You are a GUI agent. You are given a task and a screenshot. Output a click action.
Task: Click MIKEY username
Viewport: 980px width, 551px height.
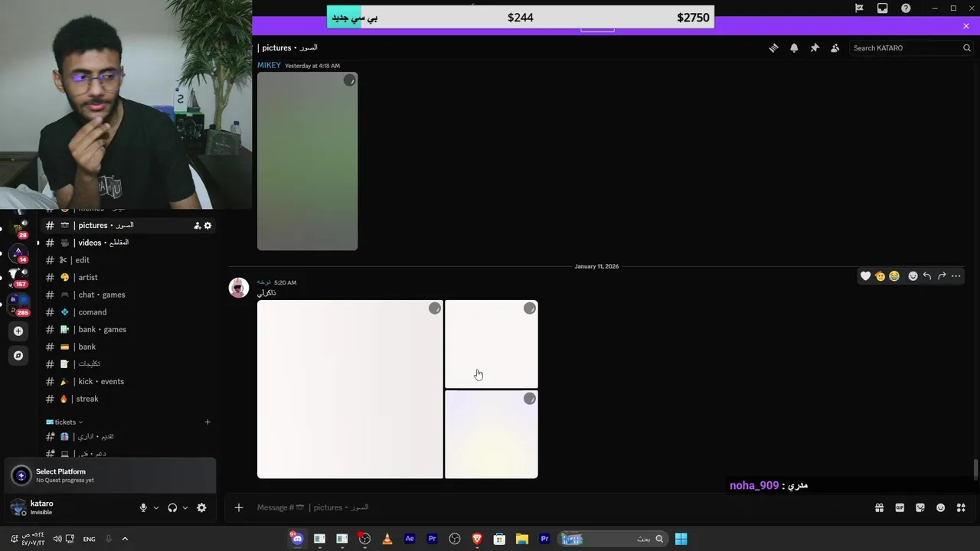pyautogui.click(x=269, y=66)
